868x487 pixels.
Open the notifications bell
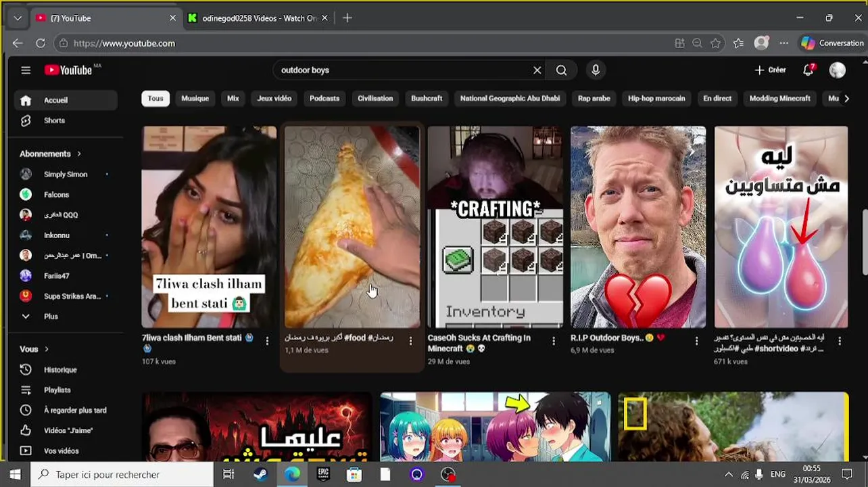click(809, 70)
